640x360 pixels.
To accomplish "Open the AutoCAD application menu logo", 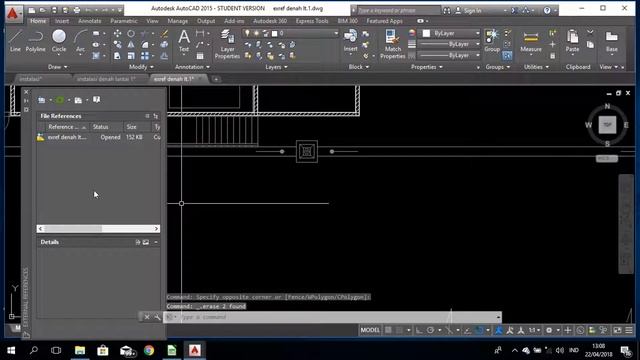I will [x=13, y=13].
